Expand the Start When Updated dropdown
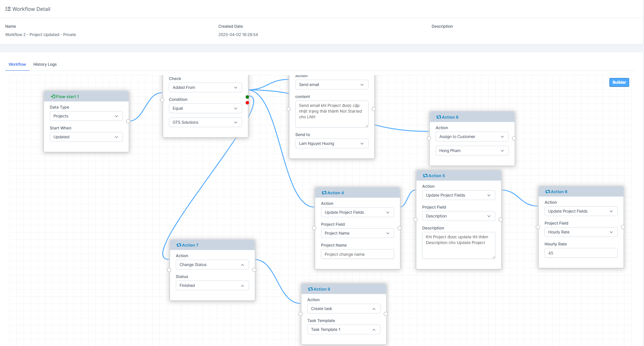Image resolution: width=644 pixels, height=346 pixels. coord(86,137)
